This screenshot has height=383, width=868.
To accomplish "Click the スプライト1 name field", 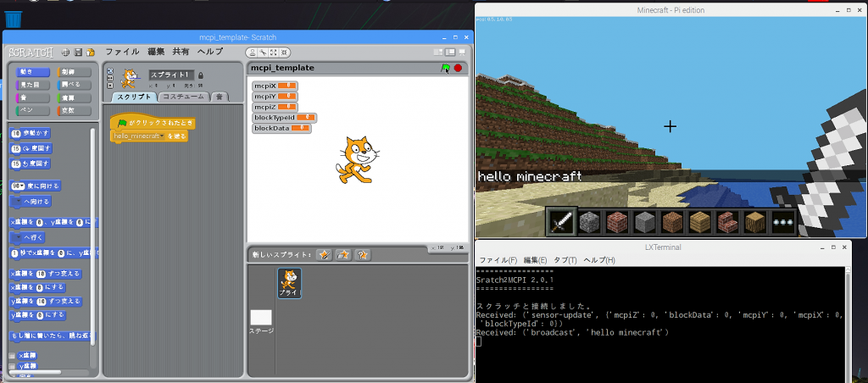I will pos(172,75).
